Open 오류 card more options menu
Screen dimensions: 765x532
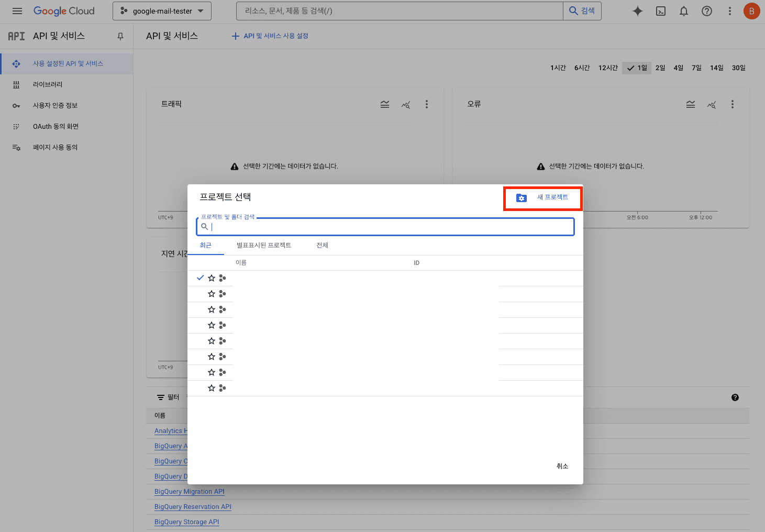point(733,104)
